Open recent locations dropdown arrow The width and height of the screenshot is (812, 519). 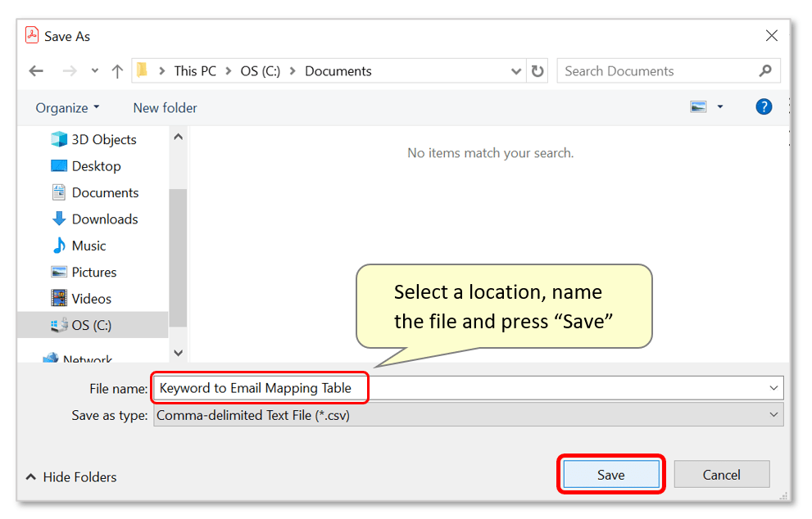click(95, 71)
